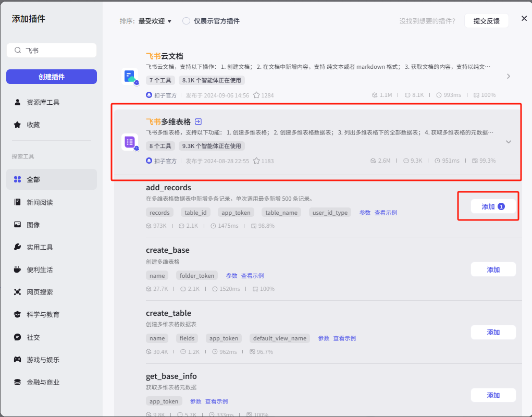Screen dimensions: 532x417
Task: Select the 科学与教育 category
Action: pyautogui.click(x=52, y=314)
